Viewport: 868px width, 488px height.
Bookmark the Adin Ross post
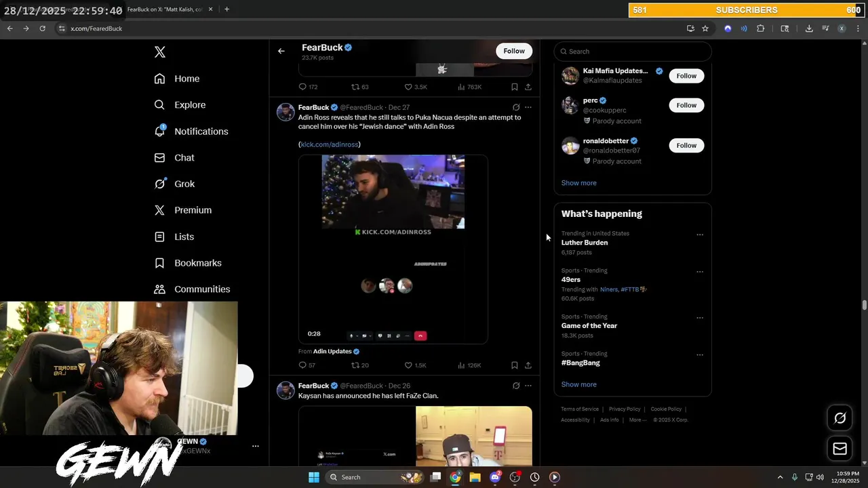[515, 365]
